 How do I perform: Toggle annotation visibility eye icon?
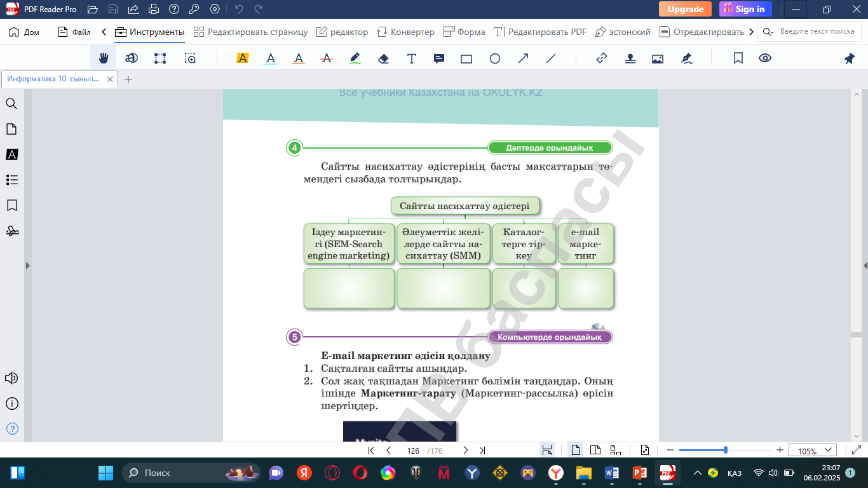765,58
